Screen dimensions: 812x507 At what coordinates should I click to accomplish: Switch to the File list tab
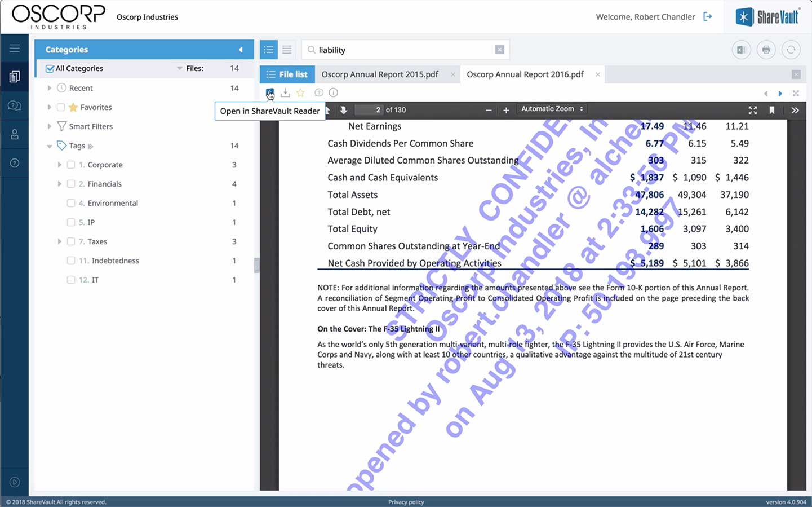pyautogui.click(x=287, y=74)
